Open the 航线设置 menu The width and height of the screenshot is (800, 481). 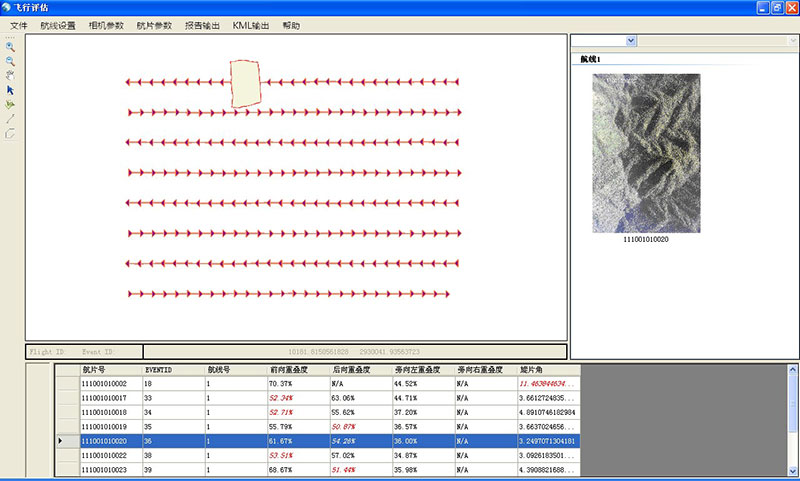coord(58,25)
